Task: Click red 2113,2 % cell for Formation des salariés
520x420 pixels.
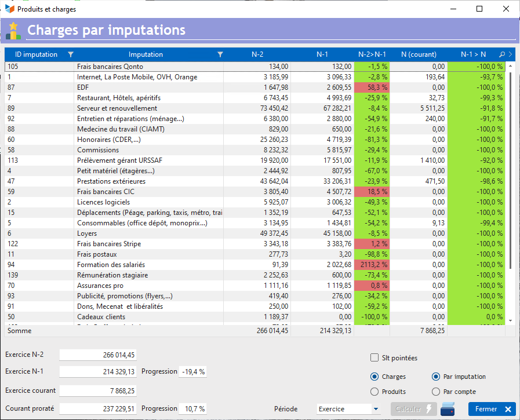Action: (371, 265)
